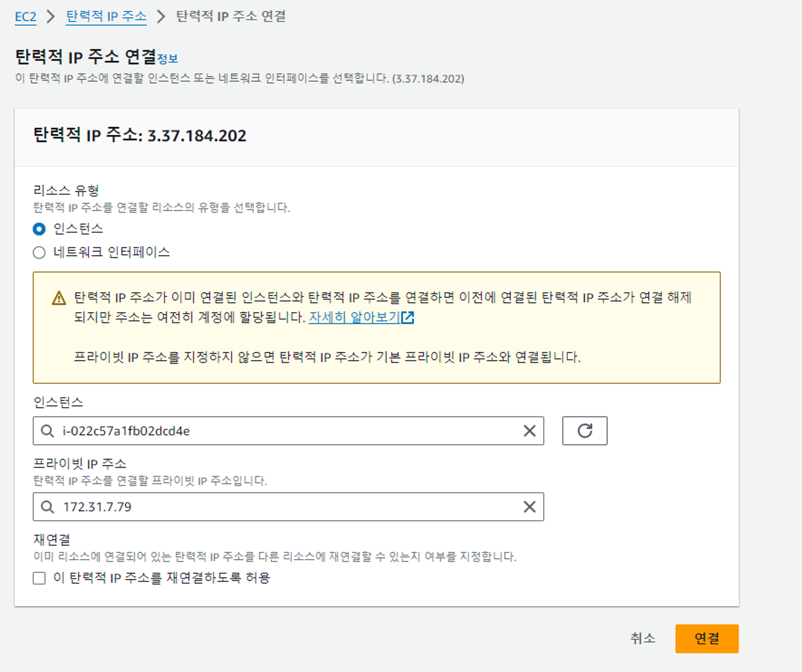
Task: Open 탄력적 IP 주소 breadcrumb link
Action: click(106, 16)
